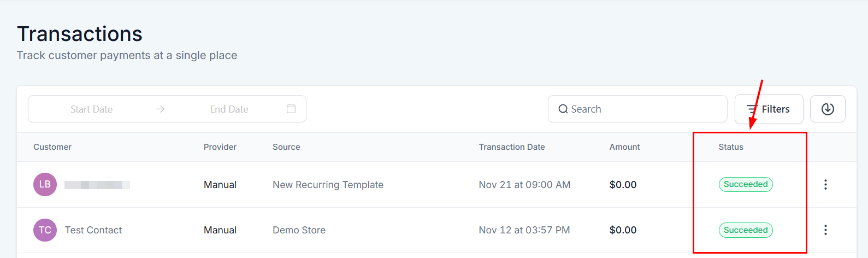Click the Transaction Date column header
The width and height of the screenshot is (868, 258).
click(512, 147)
